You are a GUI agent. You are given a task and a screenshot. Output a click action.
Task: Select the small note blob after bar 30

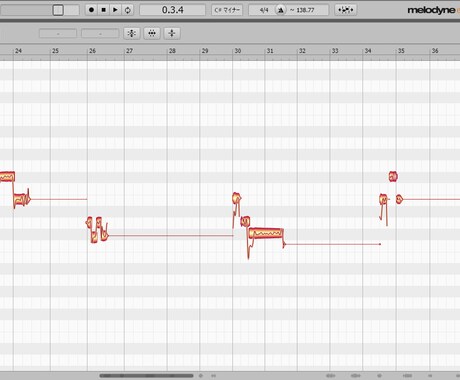[245, 221]
